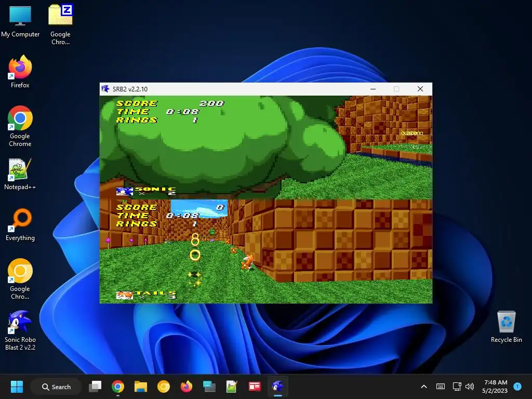Click Tails' lives icon in bottom screen
Viewport: 532px width, 399px height.
[x=124, y=295]
